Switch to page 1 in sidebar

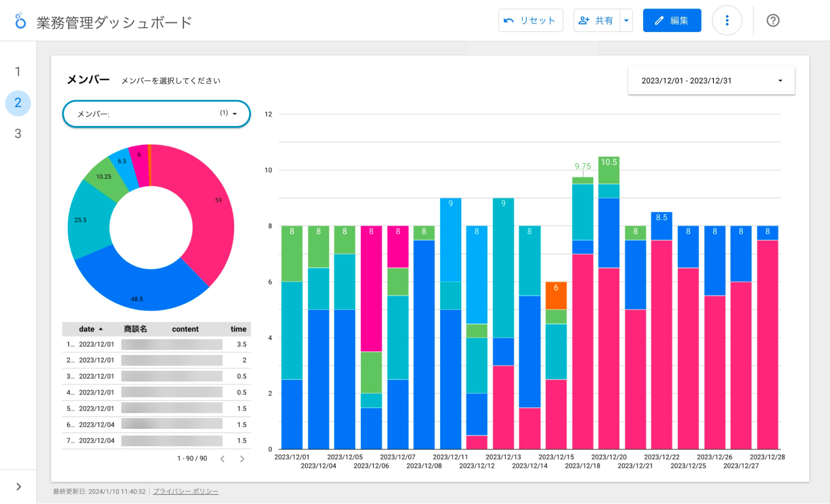pos(18,71)
